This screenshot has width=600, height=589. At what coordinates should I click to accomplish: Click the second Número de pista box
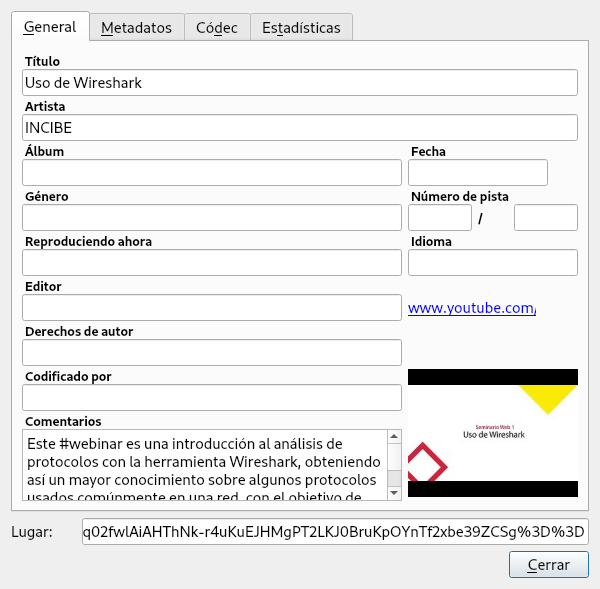click(546, 217)
